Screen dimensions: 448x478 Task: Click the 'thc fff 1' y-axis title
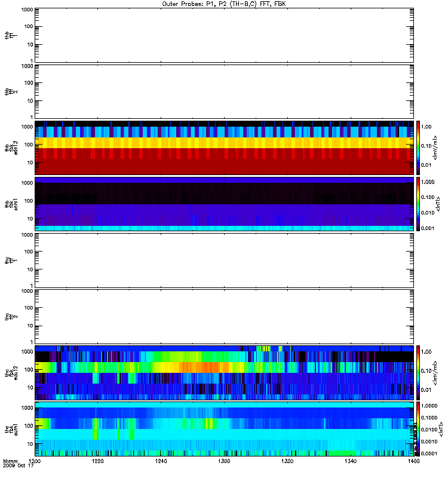[11, 261]
